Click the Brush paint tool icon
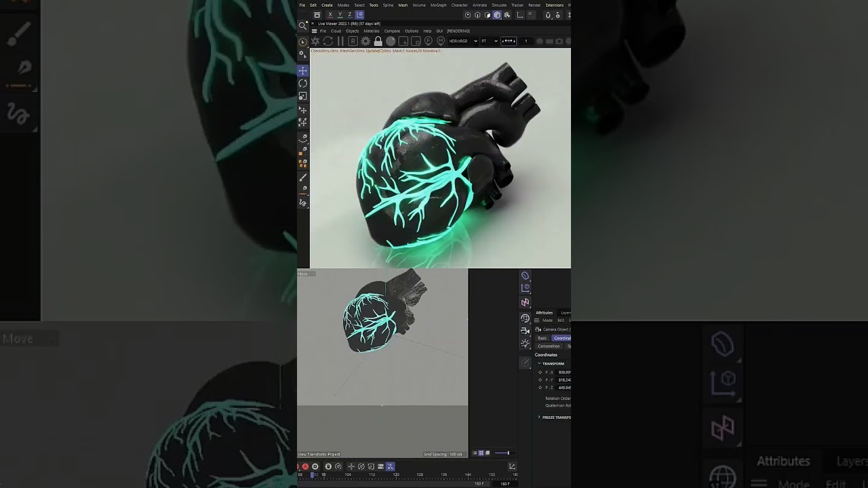The height and width of the screenshot is (488, 868). click(x=302, y=177)
